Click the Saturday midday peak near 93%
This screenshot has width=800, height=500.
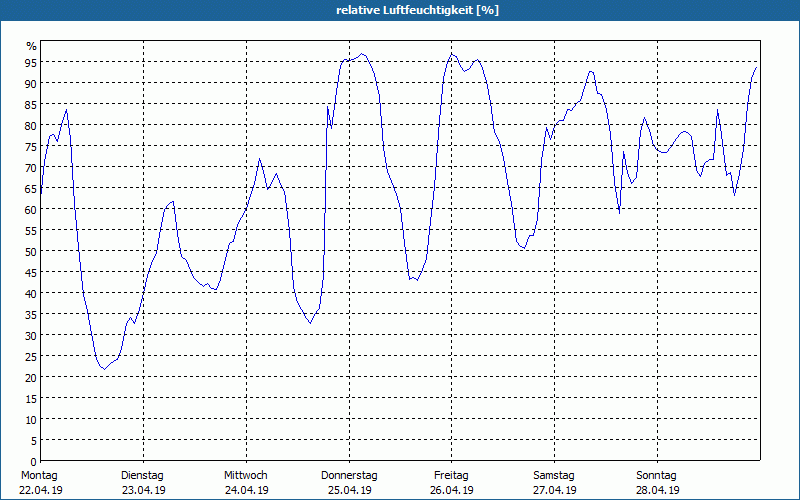pyautogui.click(x=591, y=71)
